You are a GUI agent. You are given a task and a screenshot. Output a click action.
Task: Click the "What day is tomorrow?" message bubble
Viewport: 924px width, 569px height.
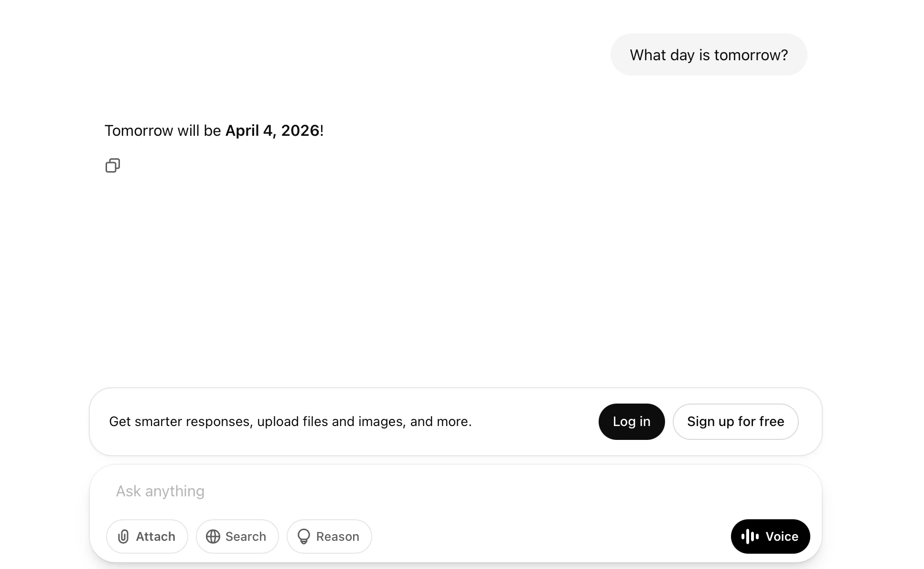709,55
